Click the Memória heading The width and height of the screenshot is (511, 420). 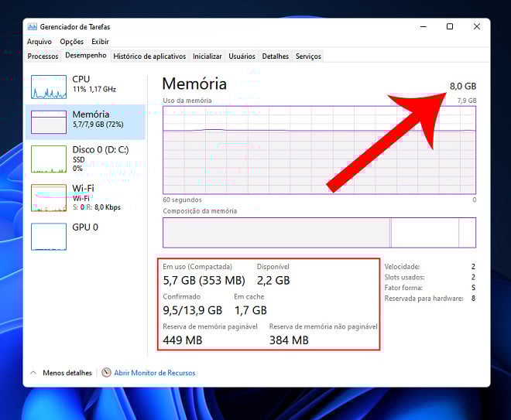pyautogui.click(x=194, y=84)
